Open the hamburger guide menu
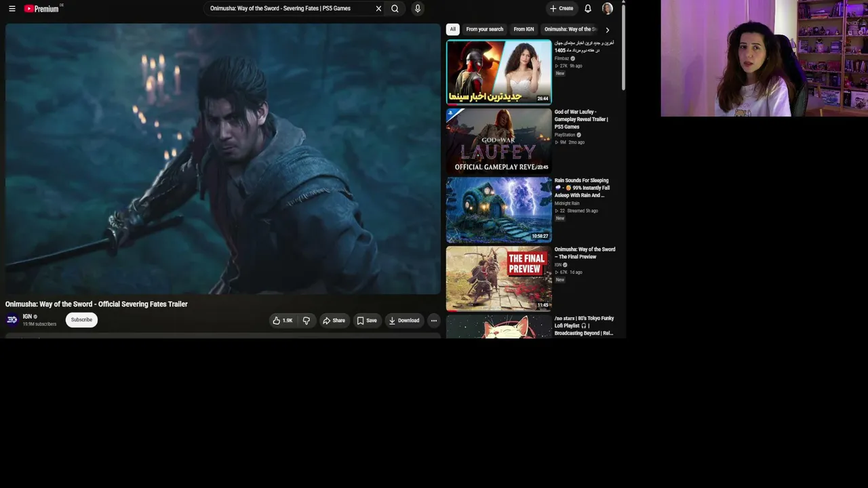 (x=12, y=9)
